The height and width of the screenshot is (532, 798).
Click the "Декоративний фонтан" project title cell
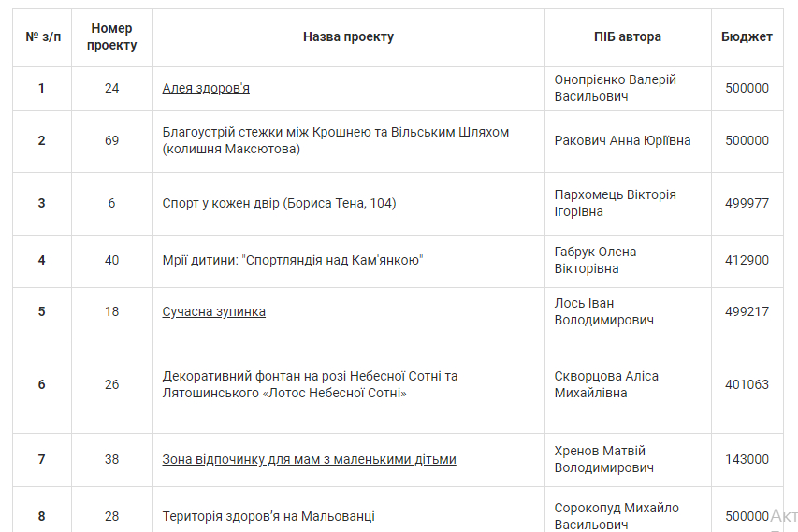pyautogui.click(x=310, y=384)
